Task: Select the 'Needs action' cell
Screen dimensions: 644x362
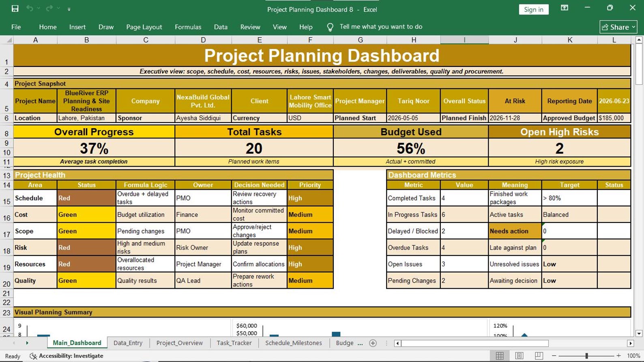Action: [x=515, y=231]
